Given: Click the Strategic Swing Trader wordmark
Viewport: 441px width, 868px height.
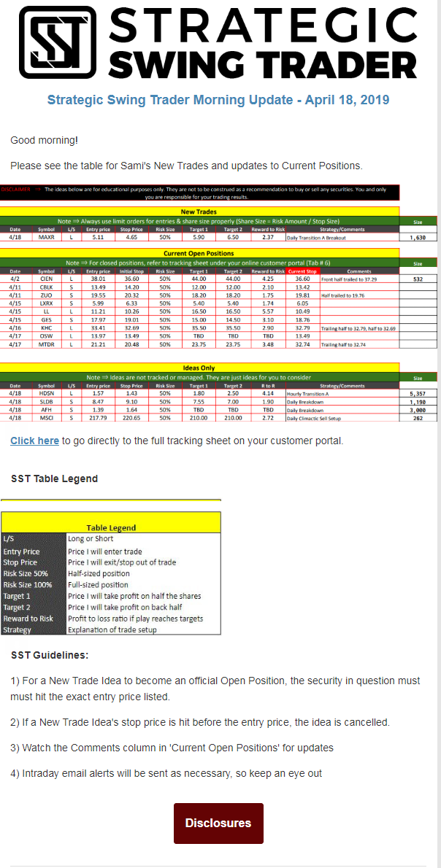Looking at the screenshot, I should coord(263,42).
